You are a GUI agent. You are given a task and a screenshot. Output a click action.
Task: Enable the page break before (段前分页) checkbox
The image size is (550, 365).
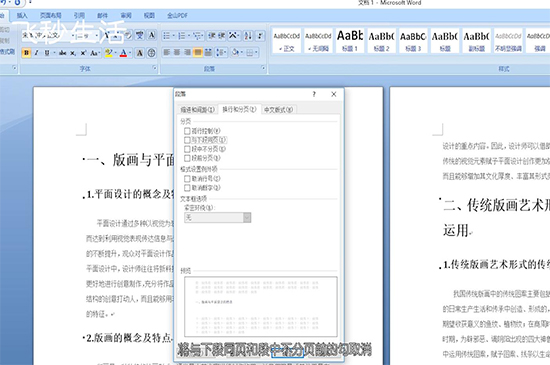[187, 158]
